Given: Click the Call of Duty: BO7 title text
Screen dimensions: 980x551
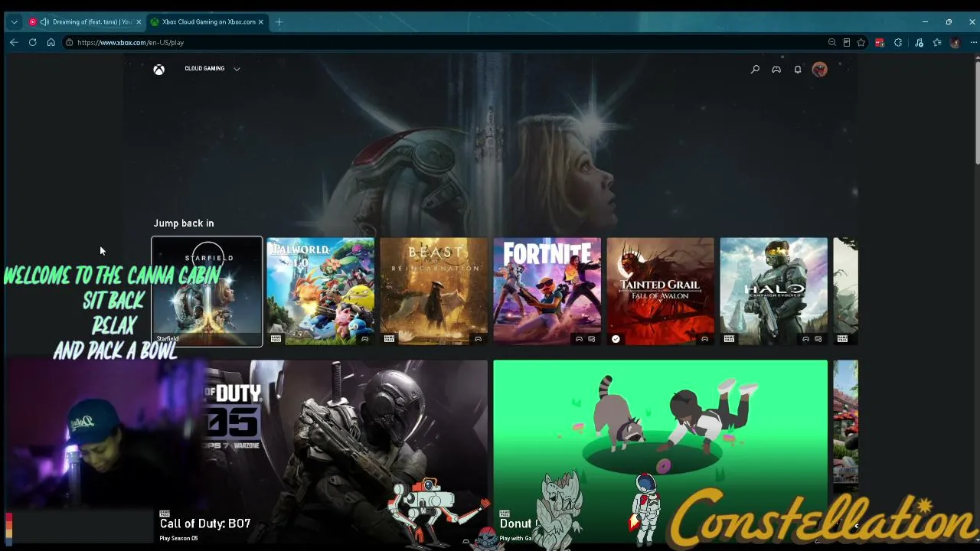Looking at the screenshot, I should [205, 523].
